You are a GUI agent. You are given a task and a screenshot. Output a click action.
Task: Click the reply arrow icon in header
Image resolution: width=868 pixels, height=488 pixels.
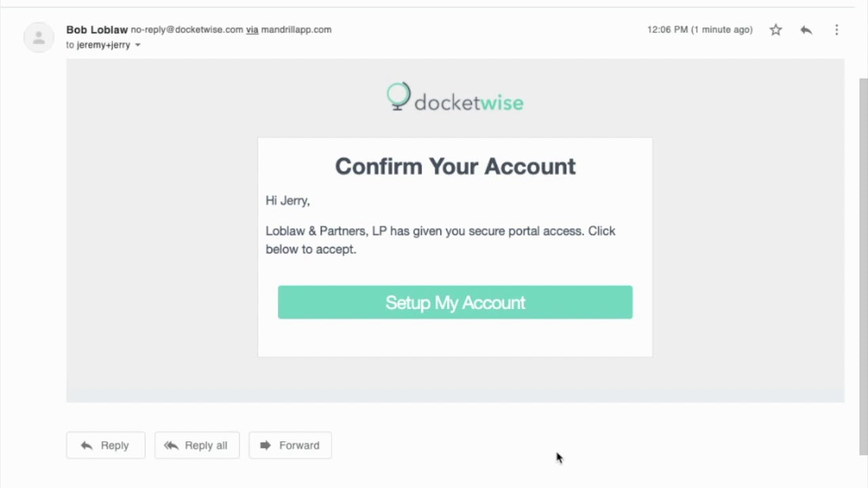806,30
